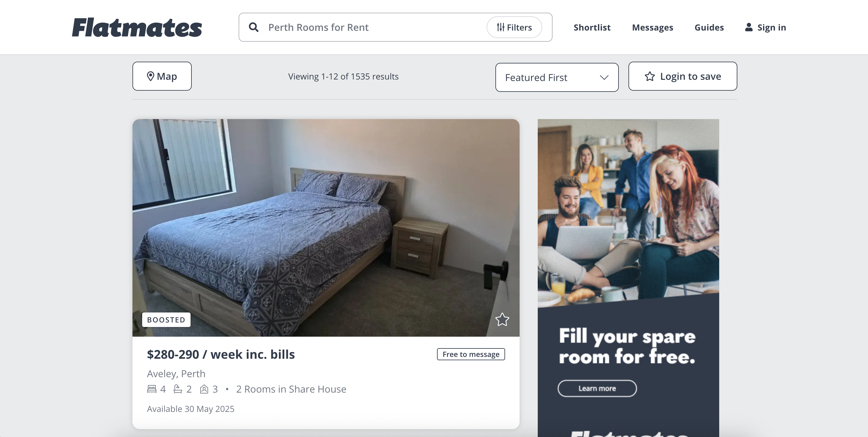Go to the Guides page
868x437 pixels.
point(709,27)
